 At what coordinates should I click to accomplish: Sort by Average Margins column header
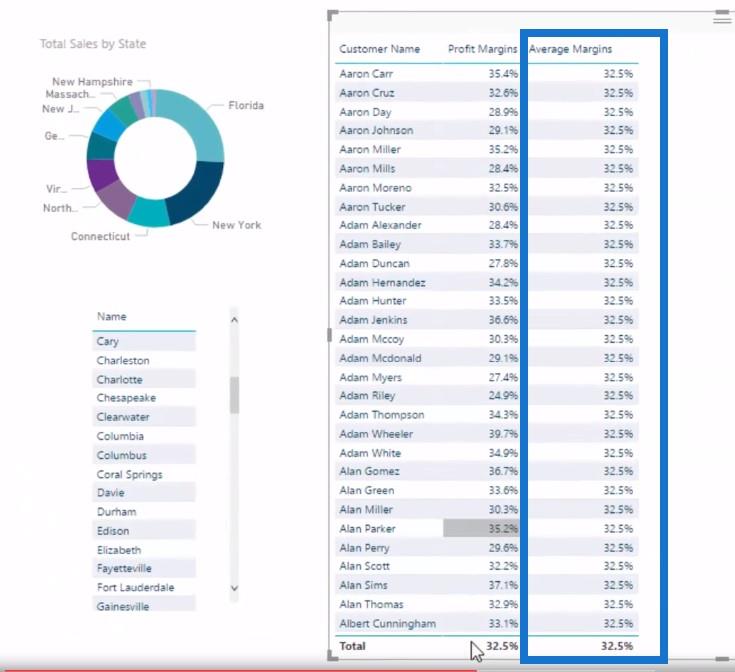(x=570, y=49)
